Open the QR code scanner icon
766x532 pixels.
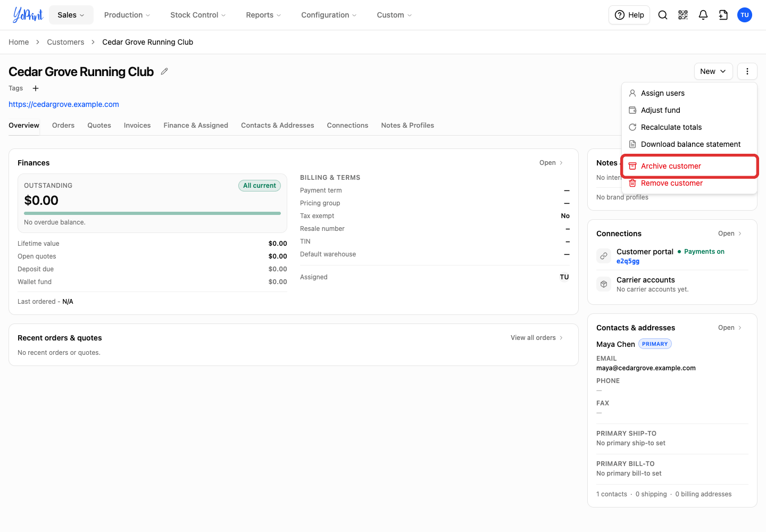[x=683, y=15]
